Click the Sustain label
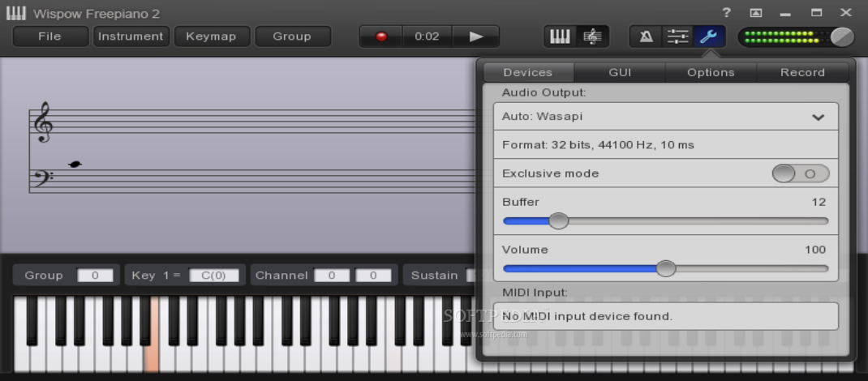The image size is (868, 381). tap(434, 276)
